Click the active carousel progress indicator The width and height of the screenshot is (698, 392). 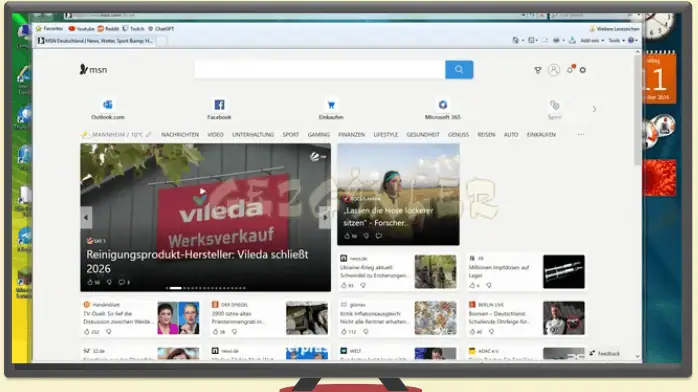point(175,288)
